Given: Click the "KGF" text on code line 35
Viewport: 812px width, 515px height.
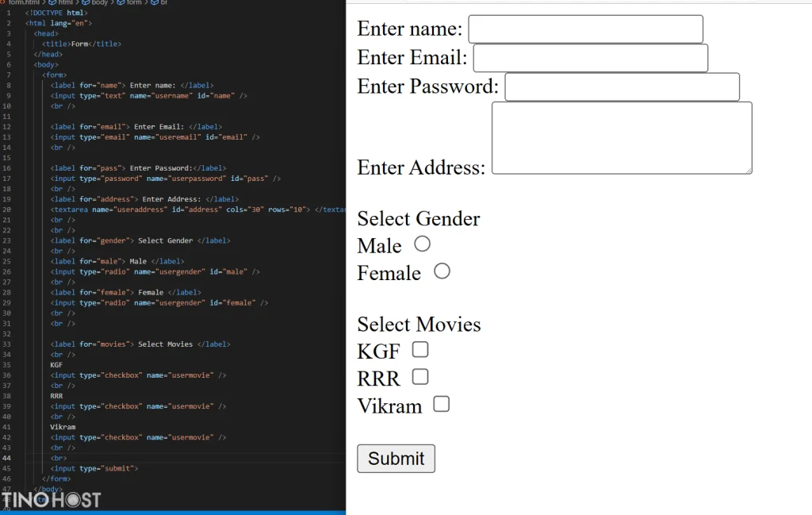Looking at the screenshot, I should pos(56,365).
